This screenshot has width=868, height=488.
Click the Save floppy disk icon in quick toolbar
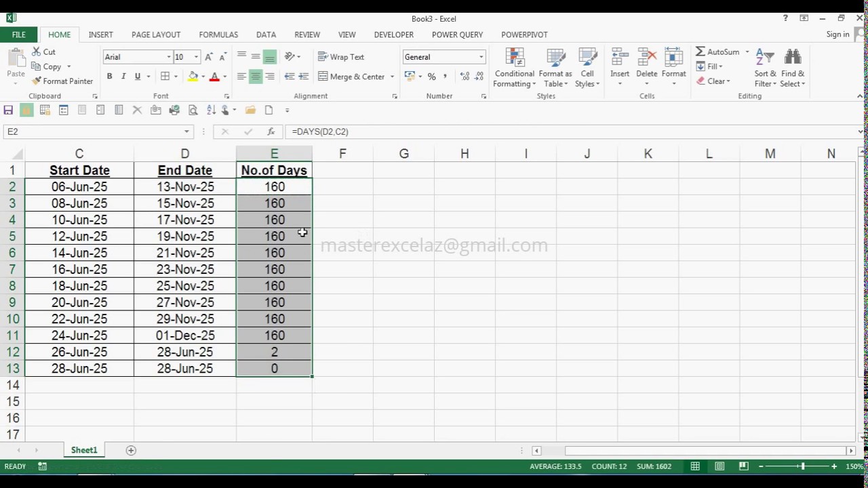pyautogui.click(x=8, y=110)
